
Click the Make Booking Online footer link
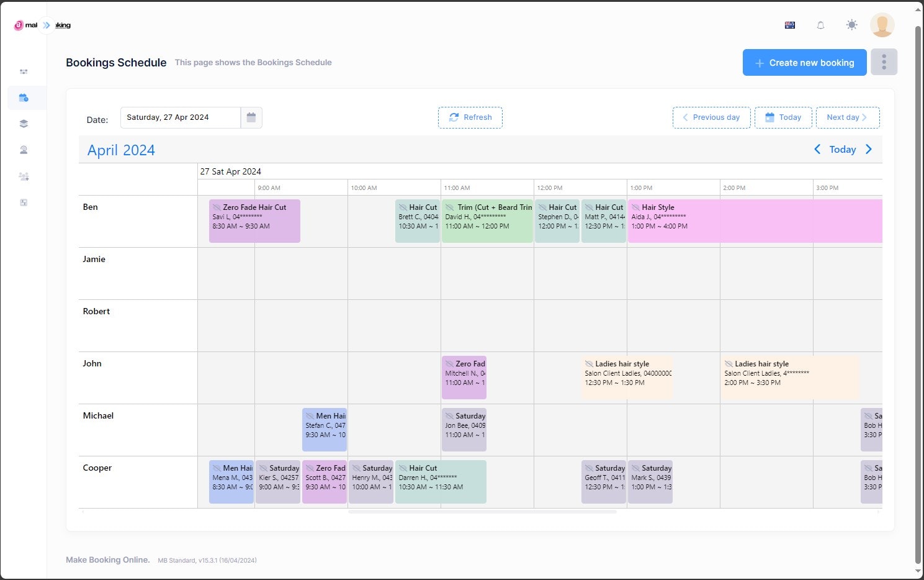click(108, 560)
